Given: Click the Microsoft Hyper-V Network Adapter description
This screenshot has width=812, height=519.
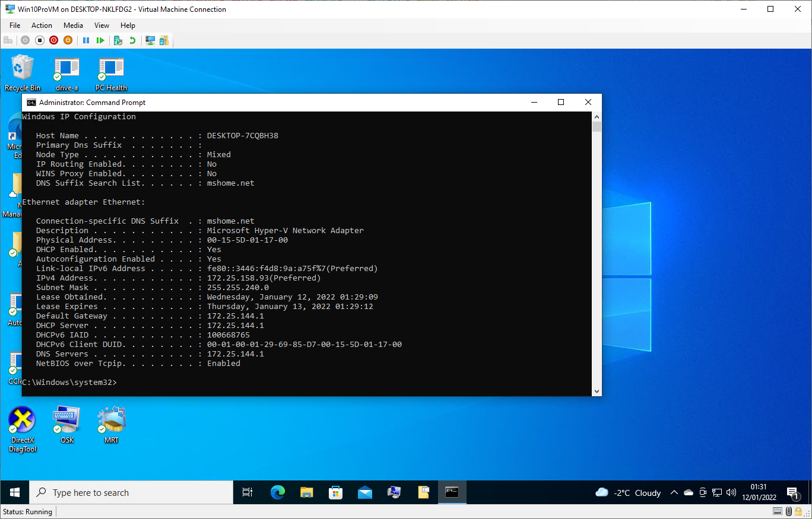Looking at the screenshot, I should pyautogui.click(x=286, y=231).
